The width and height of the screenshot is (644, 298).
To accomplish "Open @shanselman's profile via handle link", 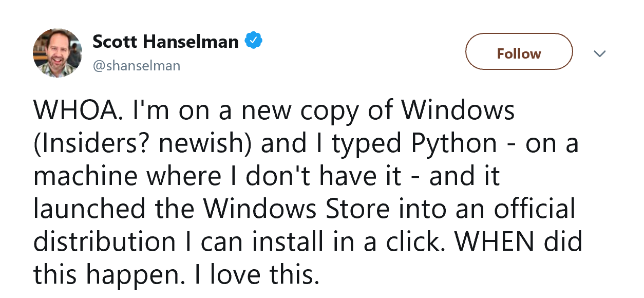I will point(136,66).
